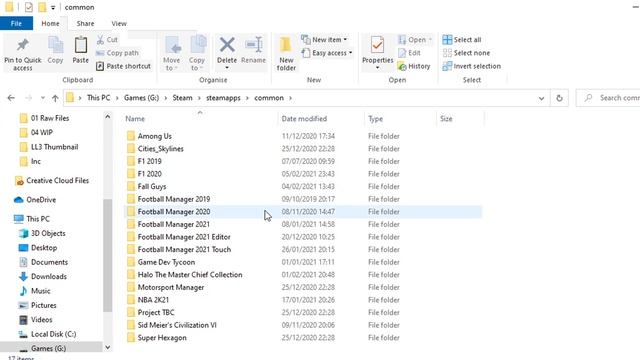
Task: Click Select none in the ribbon
Action: pos(467,53)
